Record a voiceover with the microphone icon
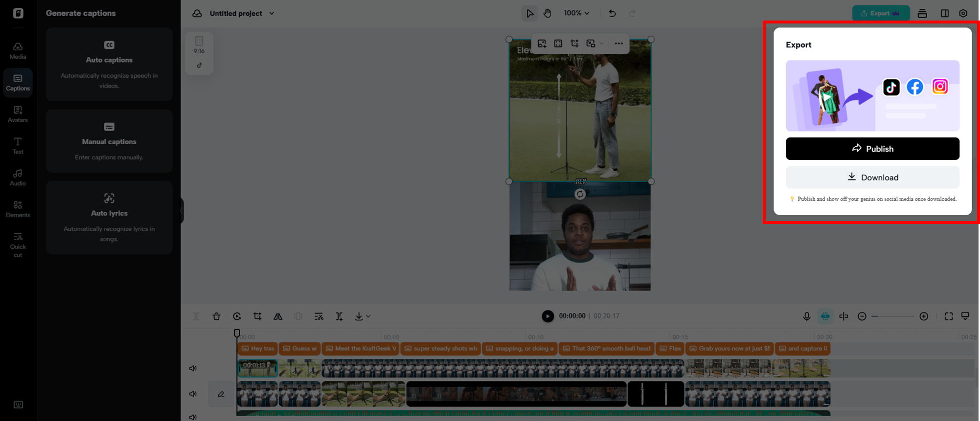This screenshot has width=980, height=421. (x=807, y=316)
